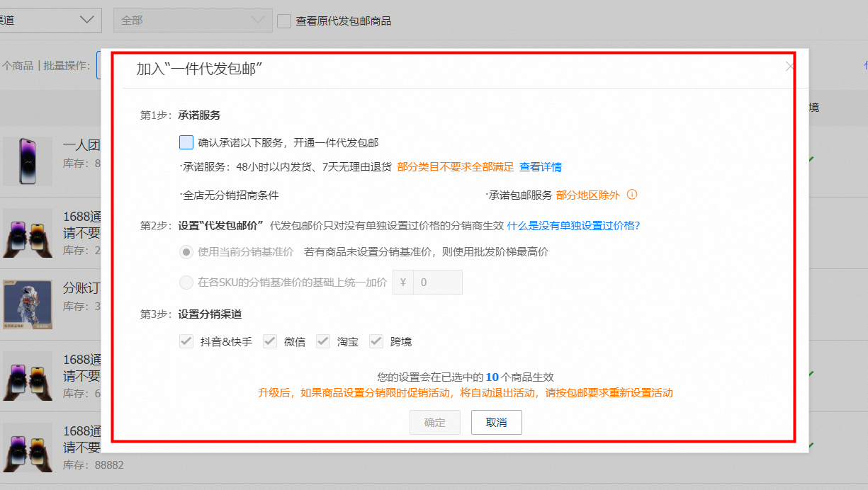868x490 pixels.
Task: Select 使用当前分销基准价 radio option
Action: (186, 252)
